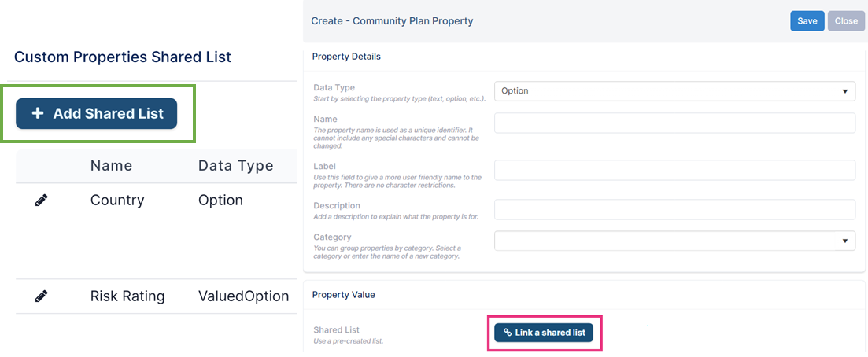Image resolution: width=868 pixels, height=357 pixels.
Task: Select the Risk Rating row name
Action: coord(127,296)
